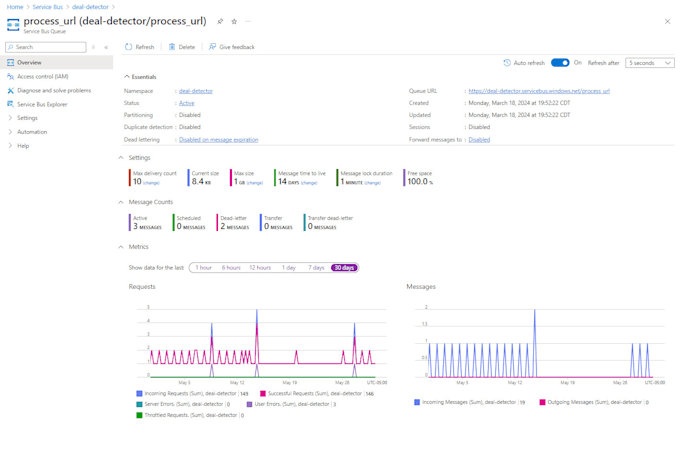Expand the Settings section in sidebar
The height and width of the screenshot is (467, 680).
[27, 118]
